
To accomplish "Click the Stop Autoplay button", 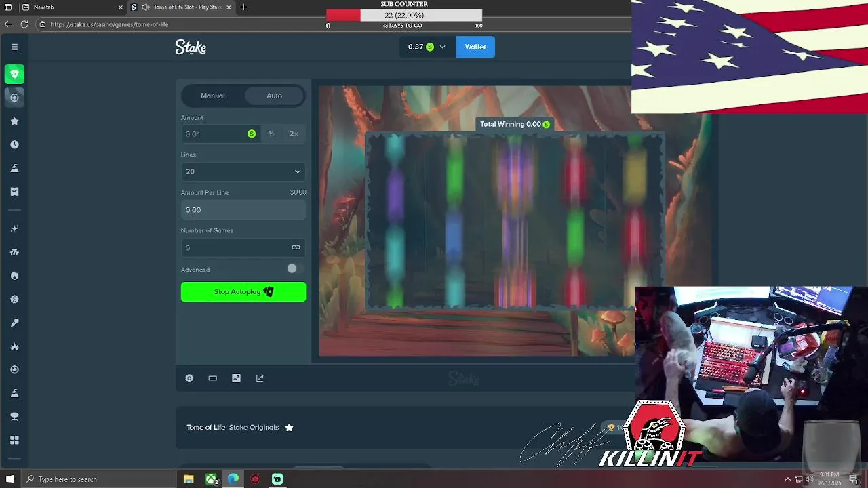I will coord(243,291).
